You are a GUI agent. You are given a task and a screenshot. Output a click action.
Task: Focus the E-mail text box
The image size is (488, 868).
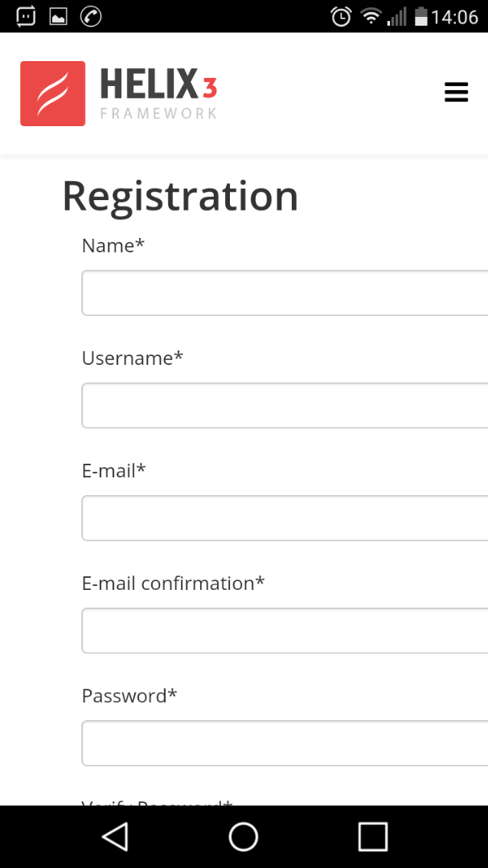pyautogui.click(x=285, y=518)
